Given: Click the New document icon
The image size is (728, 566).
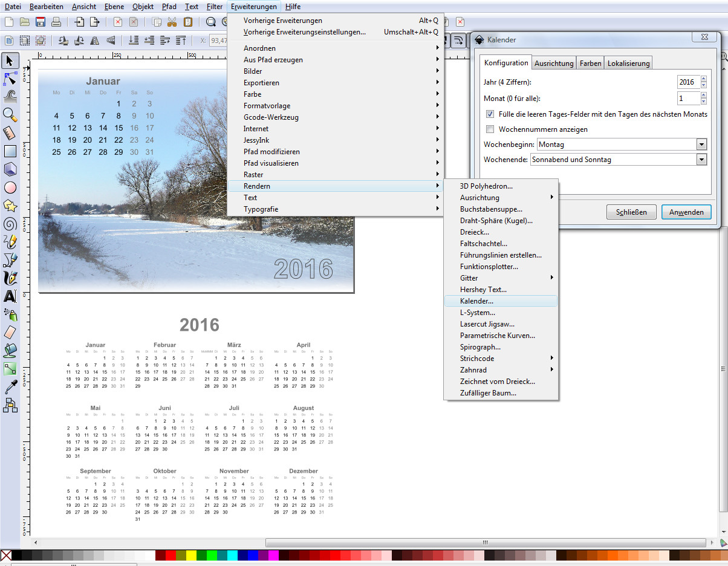Looking at the screenshot, I should (8, 22).
